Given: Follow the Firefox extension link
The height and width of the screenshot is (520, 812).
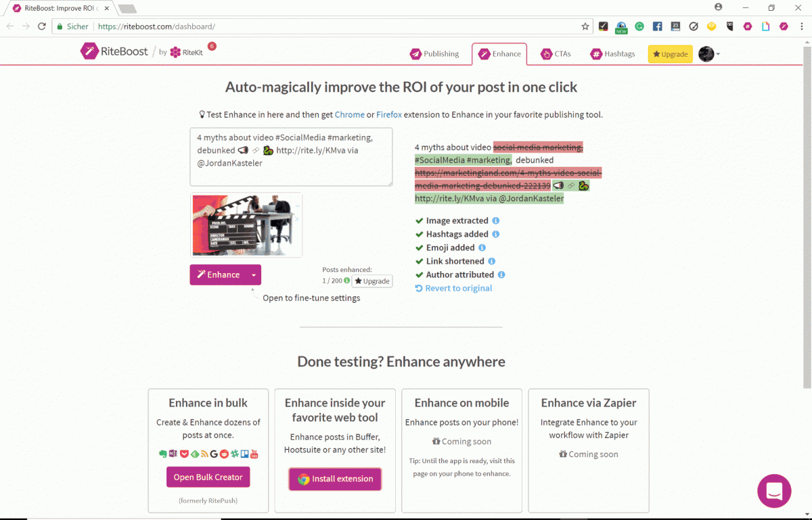Looking at the screenshot, I should [389, 114].
